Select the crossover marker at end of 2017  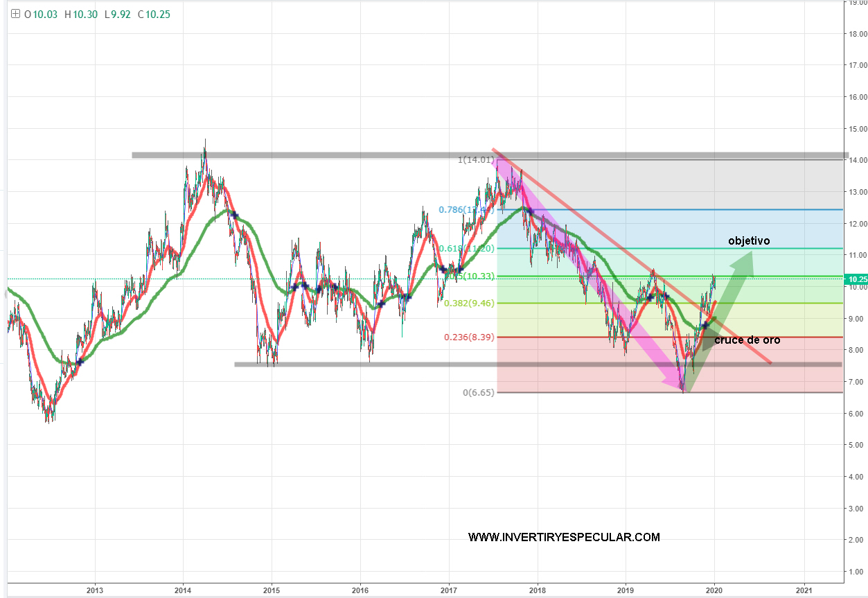click(x=529, y=211)
